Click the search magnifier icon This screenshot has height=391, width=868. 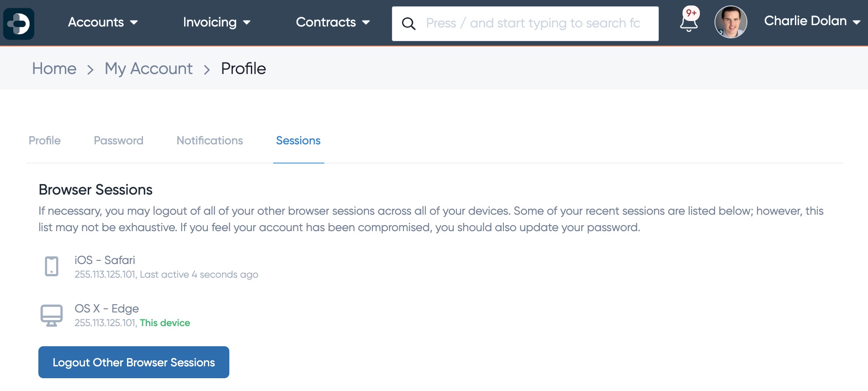(x=408, y=24)
